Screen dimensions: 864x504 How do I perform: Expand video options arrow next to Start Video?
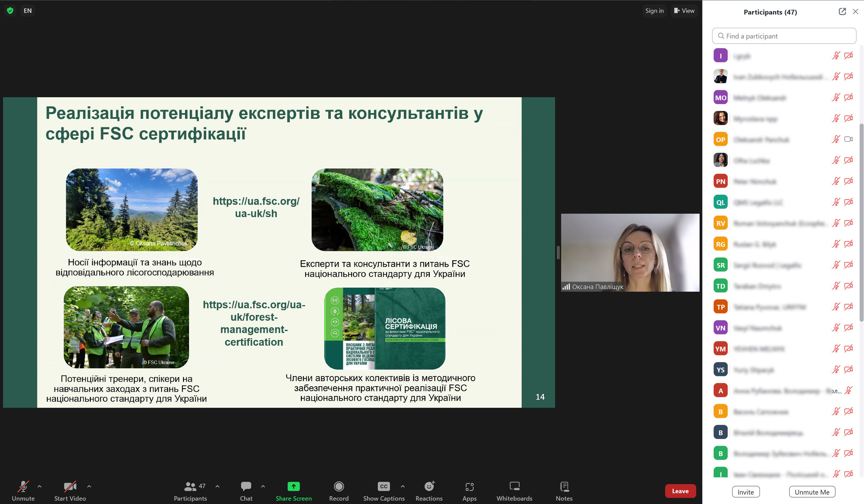click(x=89, y=486)
